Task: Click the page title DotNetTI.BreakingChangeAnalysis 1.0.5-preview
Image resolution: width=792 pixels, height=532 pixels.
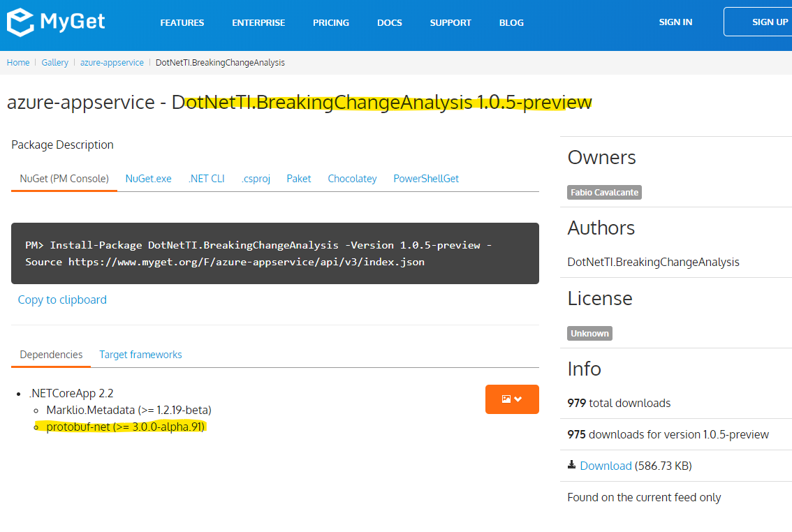Action: click(381, 103)
